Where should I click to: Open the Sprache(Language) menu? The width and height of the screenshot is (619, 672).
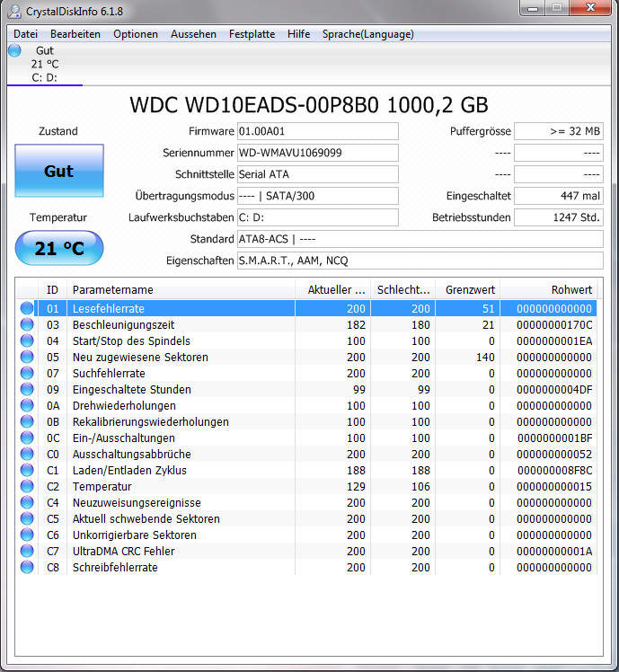click(368, 34)
